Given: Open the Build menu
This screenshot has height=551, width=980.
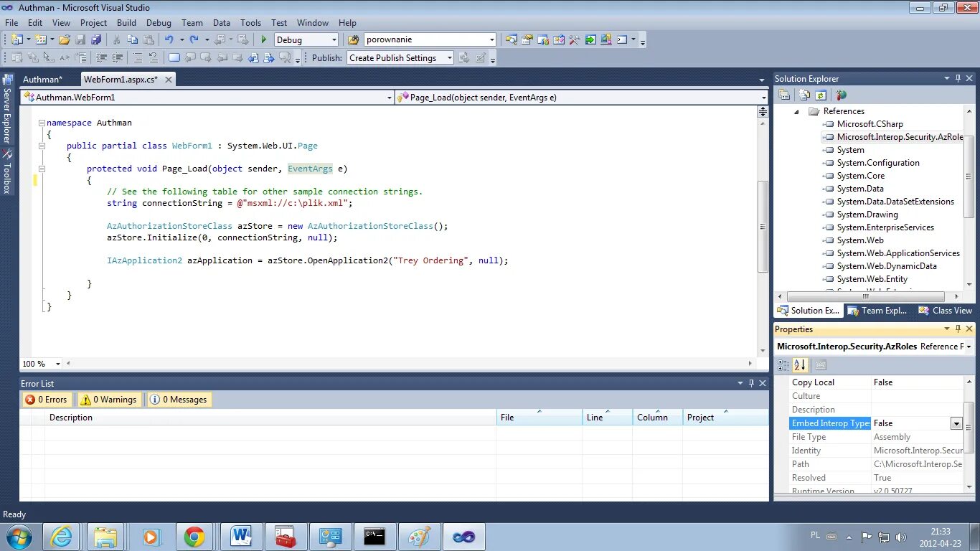Looking at the screenshot, I should coord(126,23).
